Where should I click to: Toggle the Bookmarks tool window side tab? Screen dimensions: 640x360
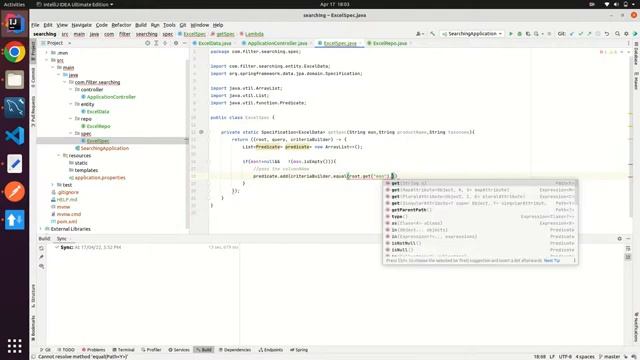tap(33, 328)
